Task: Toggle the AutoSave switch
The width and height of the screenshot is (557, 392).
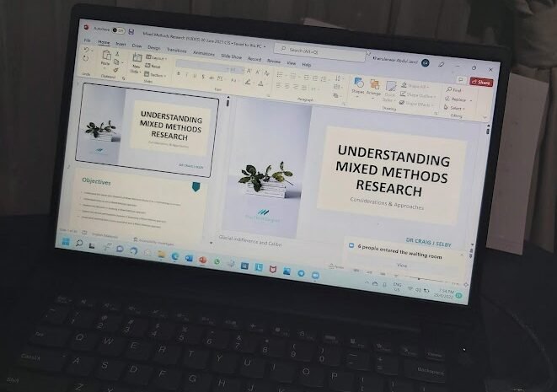Action: pyautogui.click(x=118, y=30)
